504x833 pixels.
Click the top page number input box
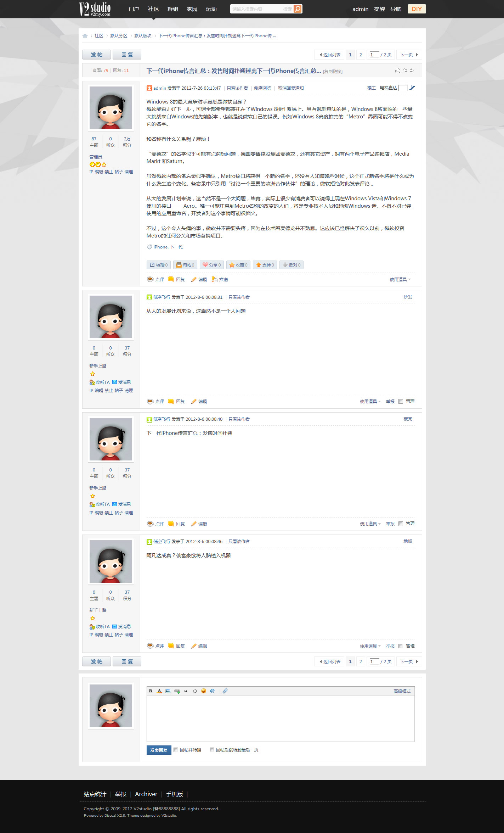tap(374, 55)
